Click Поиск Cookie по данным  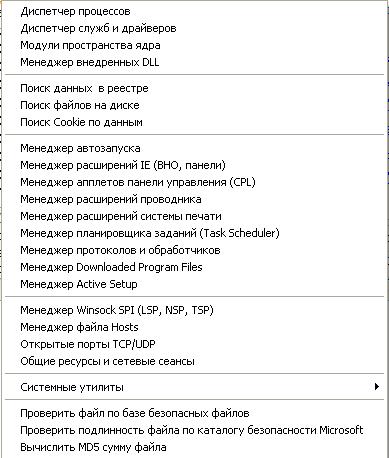coord(194,123)
